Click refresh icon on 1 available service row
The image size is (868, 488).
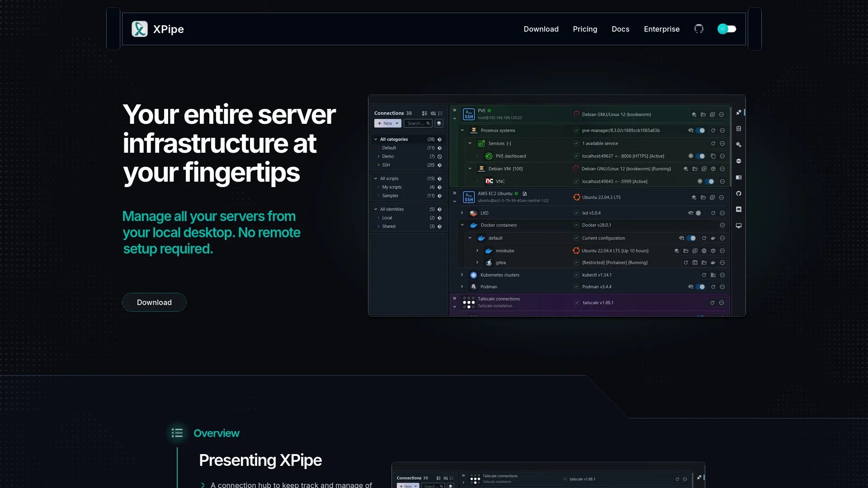point(713,143)
